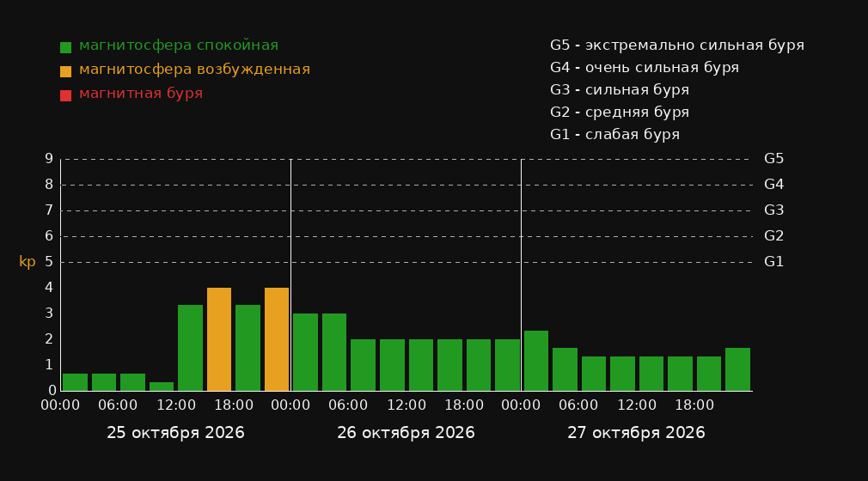Click the G2 marker beside the chart

[773, 236]
